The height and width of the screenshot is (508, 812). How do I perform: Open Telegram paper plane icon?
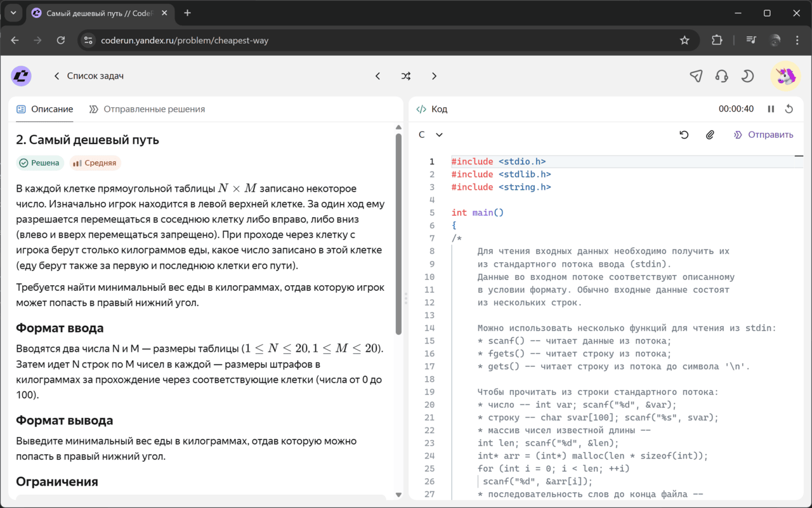[696, 76]
